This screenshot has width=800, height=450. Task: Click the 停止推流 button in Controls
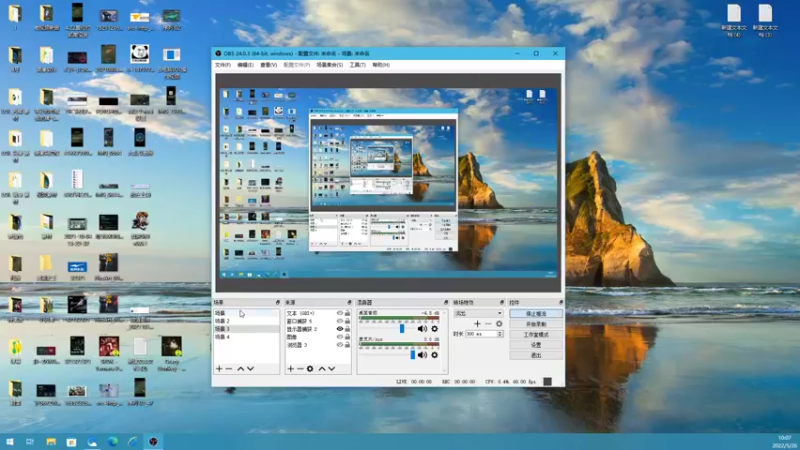536,314
